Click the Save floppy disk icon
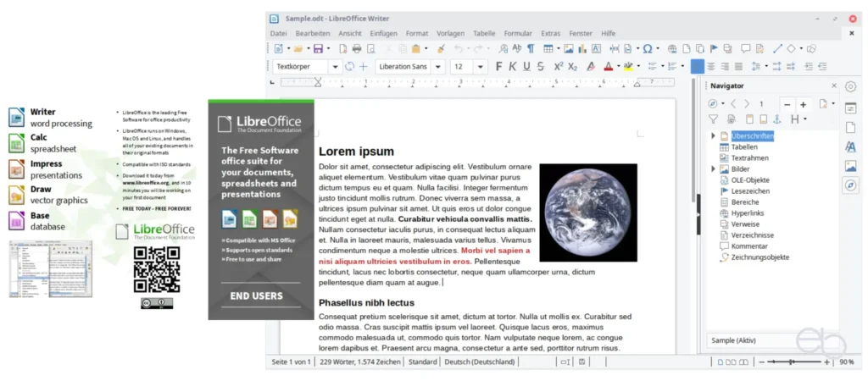This screenshot has width=868, height=381. tap(318, 48)
